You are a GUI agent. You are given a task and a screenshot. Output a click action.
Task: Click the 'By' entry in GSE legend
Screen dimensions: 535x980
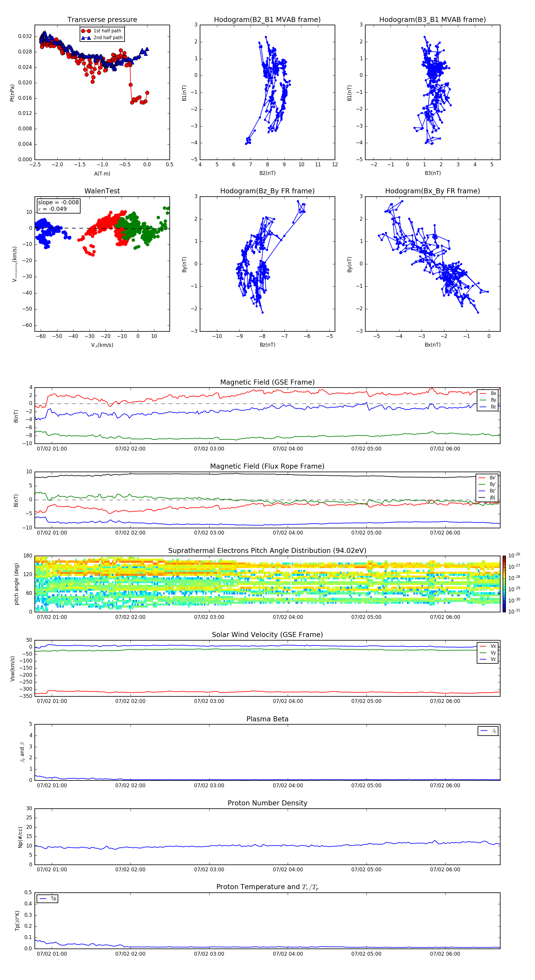[x=488, y=400]
